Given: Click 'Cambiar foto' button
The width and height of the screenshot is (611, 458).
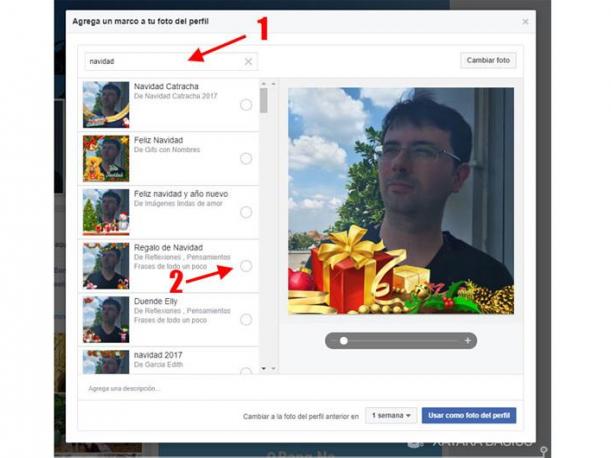Looking at the screenshot, I should click(x=489, y=61).
